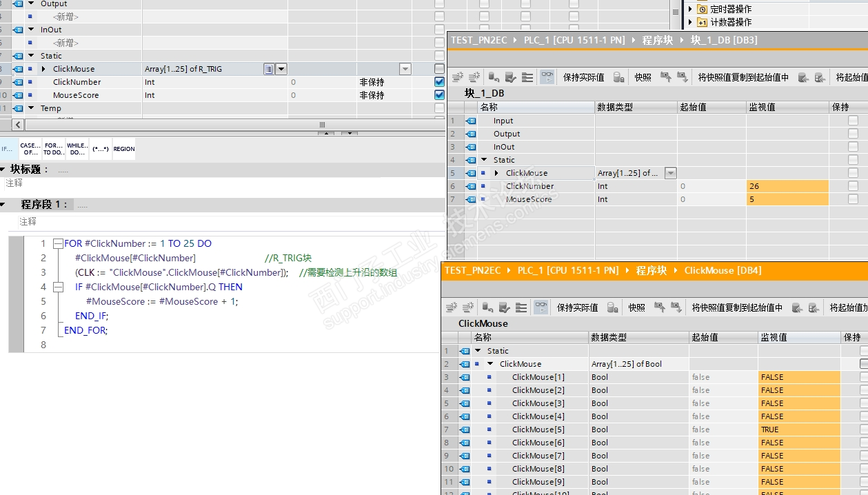
Task: Click second copy-snapshot icon in ClickMouse DB4 toolbar
Action: 814,307
